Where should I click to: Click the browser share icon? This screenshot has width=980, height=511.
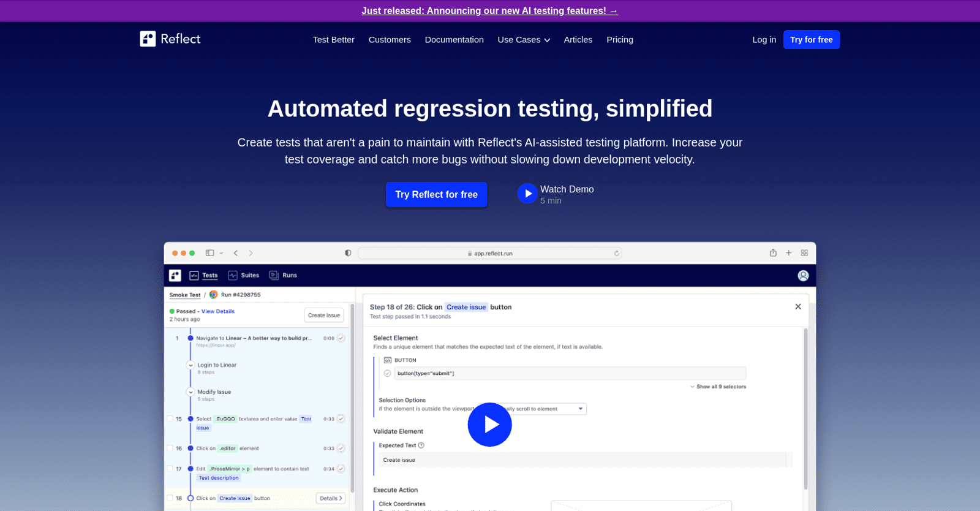[x=773, y=253]
